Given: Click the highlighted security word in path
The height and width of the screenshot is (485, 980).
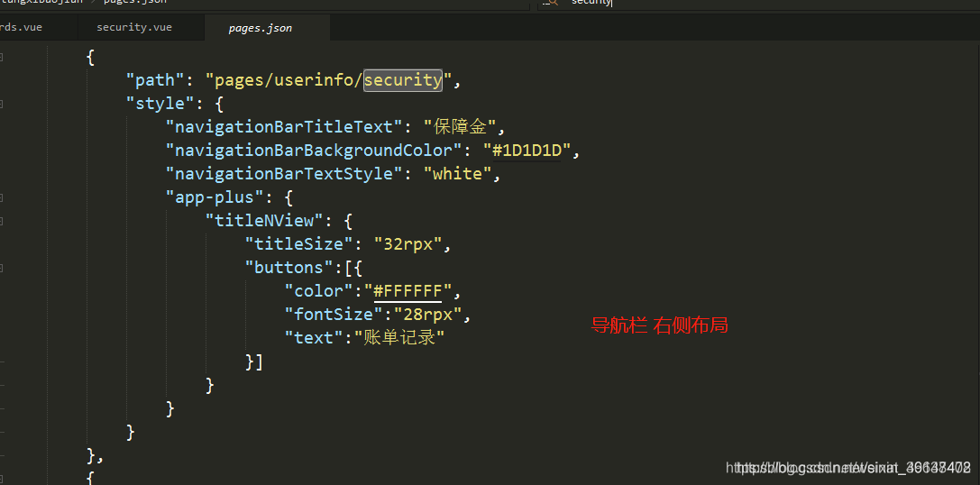Looking at the screenshot, I should (403, 80).
